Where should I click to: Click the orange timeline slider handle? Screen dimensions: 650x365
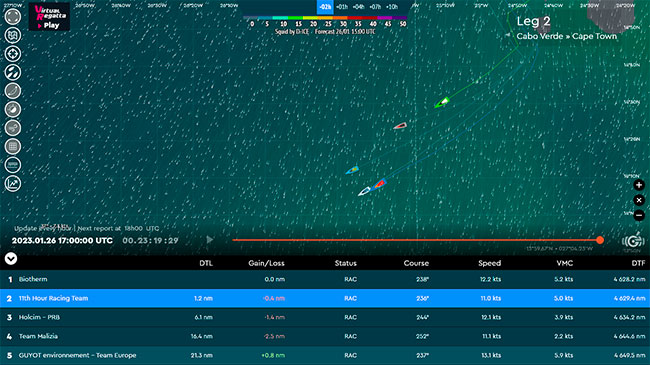[x=600, y=240]
